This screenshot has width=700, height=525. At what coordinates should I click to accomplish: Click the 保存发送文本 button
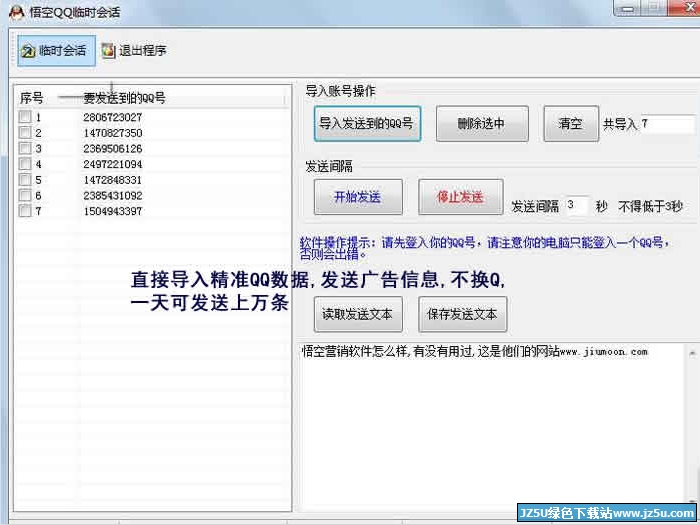[462, 314]
